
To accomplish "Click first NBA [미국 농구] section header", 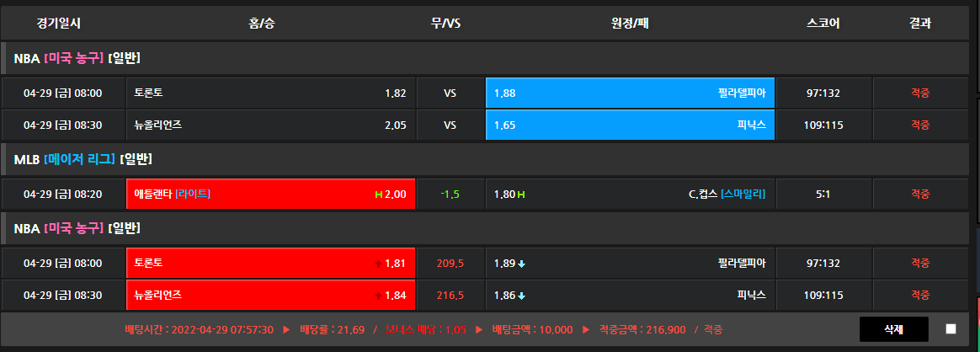I will click(x=77, y=58).
